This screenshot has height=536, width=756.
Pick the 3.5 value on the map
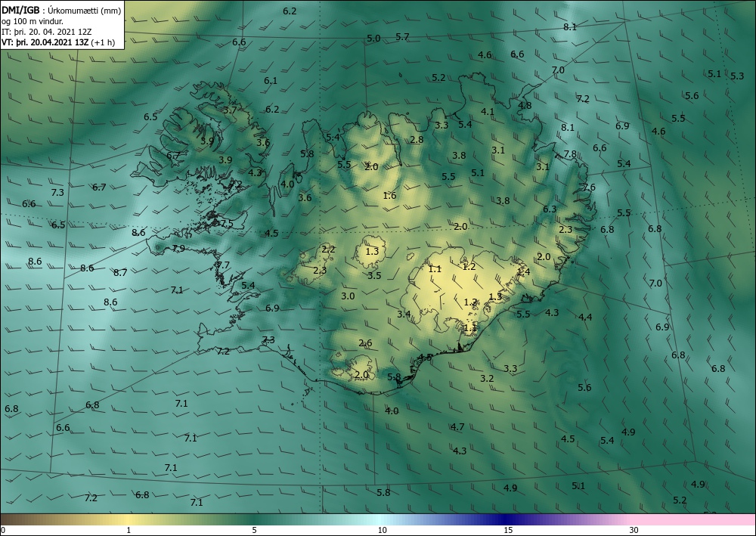374,276
